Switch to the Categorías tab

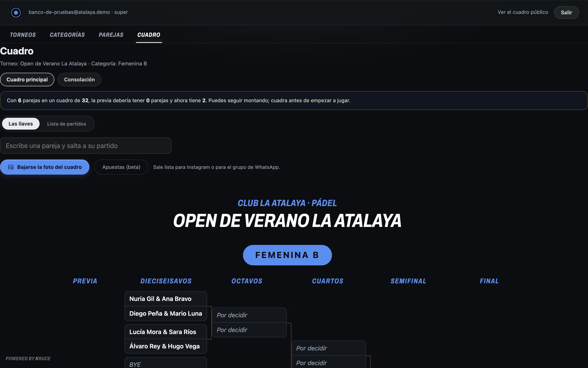(x=67, y=35)
